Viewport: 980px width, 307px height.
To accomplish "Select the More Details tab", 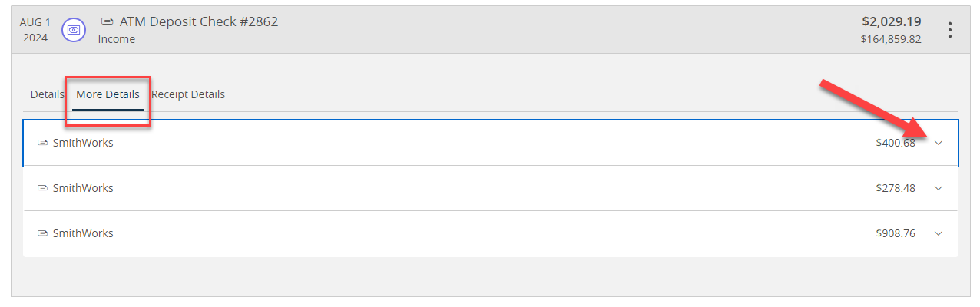I will (x=108, y=94).
